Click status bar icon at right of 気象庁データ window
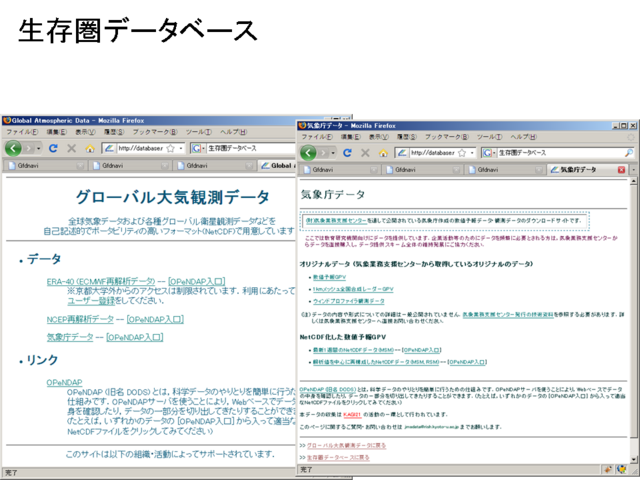 click(x=622, y=470)
